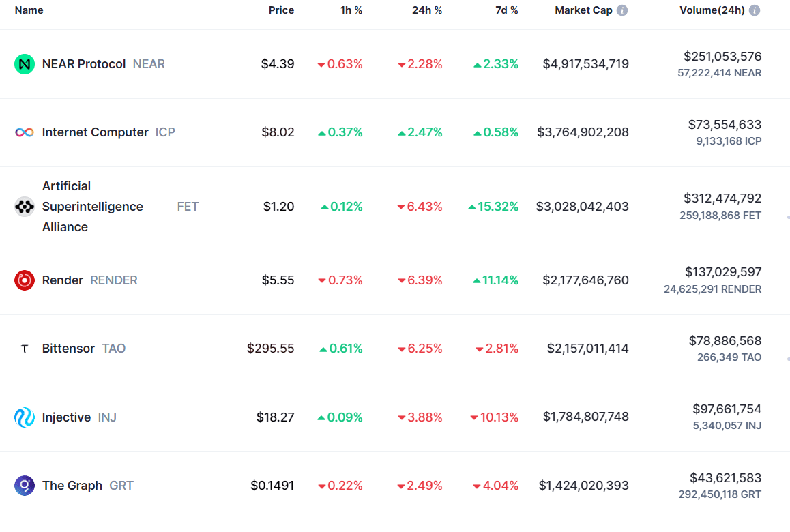Click the Internet Computer infinity logo

click(x=25, y=132)
